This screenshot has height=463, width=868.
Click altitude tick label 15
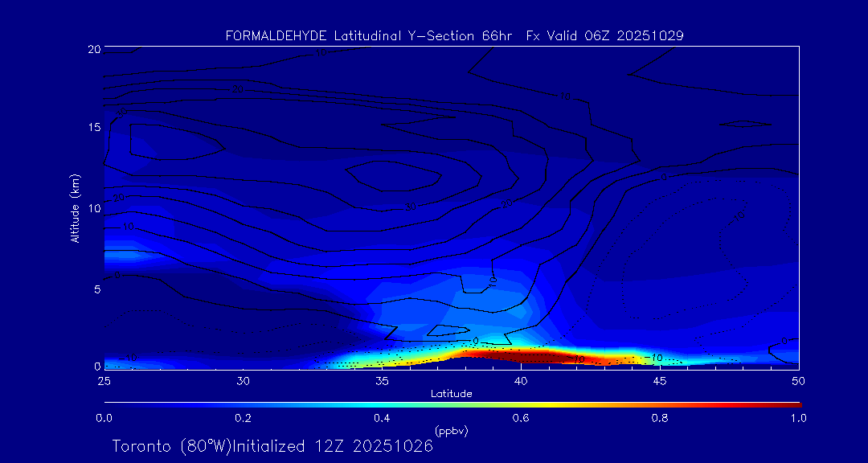point(93,128)
